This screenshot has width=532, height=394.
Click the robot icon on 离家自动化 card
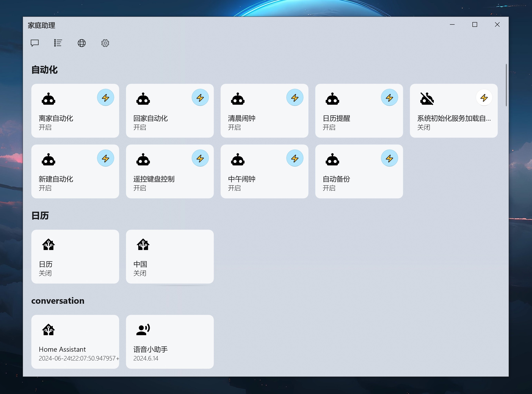click(49, 99)
